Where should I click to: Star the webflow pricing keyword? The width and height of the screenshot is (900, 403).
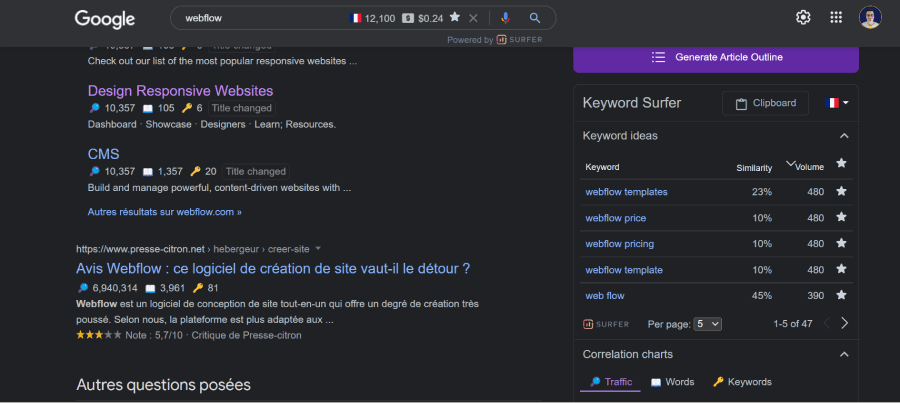click(x=841, y=243)
